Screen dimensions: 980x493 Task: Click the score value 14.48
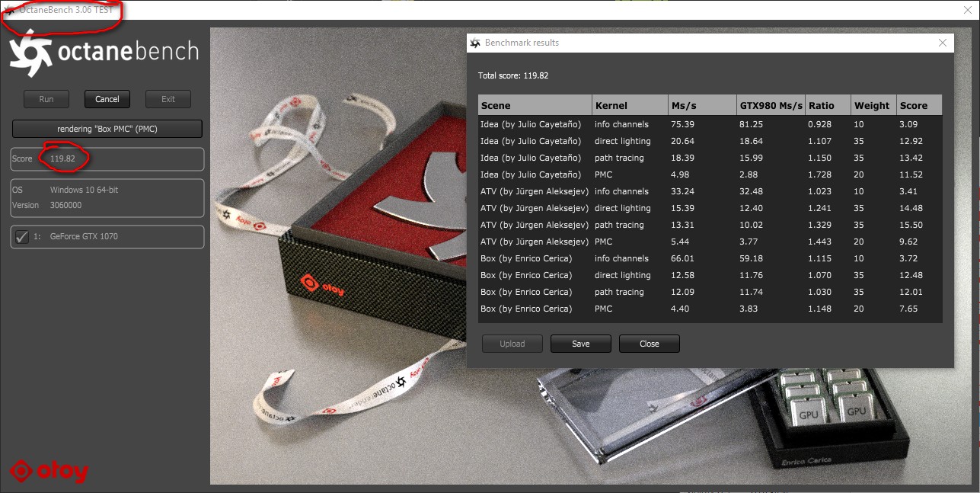pos(911,208)
